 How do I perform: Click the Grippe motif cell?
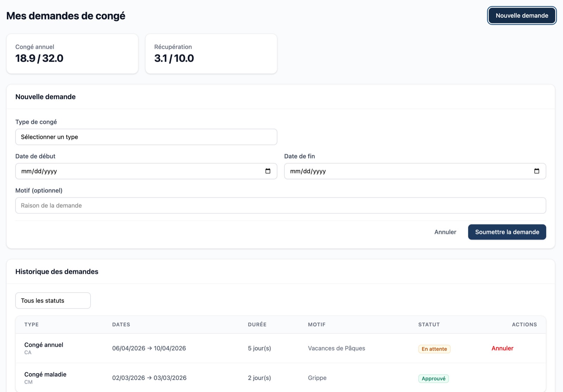pos(317,378)
